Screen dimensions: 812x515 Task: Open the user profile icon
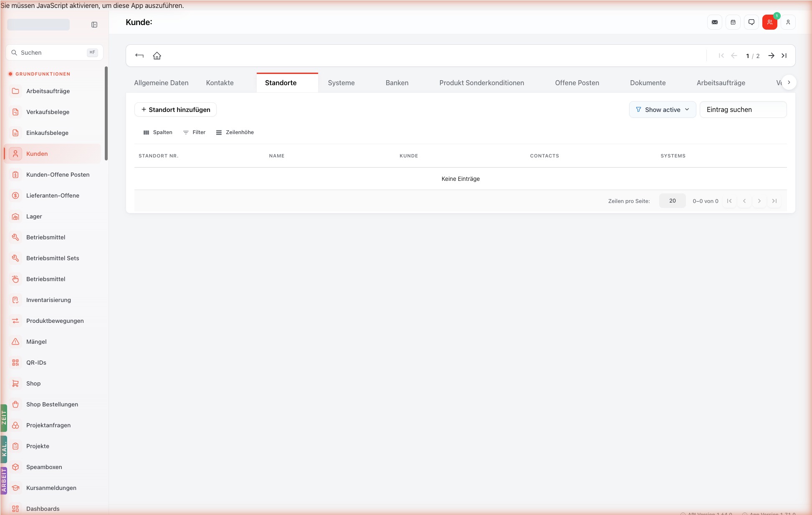788,22
